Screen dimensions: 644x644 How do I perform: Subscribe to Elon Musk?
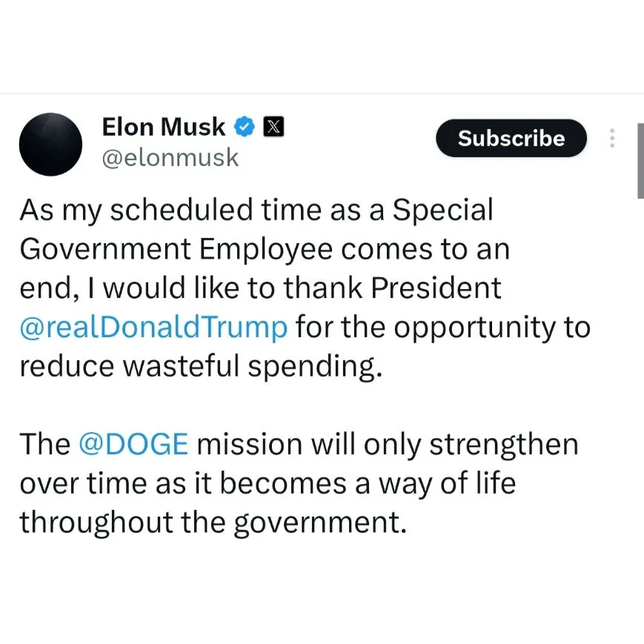(x=511, y=138)
